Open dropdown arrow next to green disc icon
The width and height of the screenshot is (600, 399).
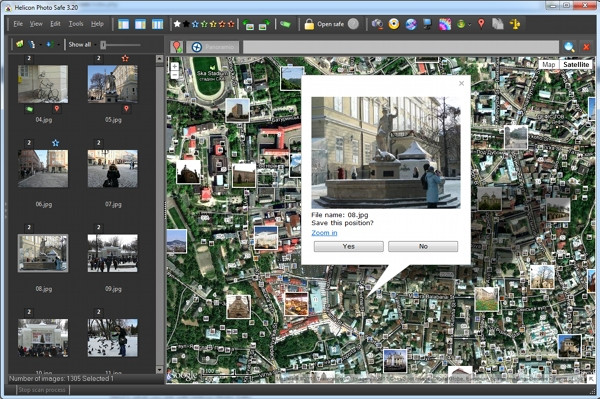point(470,25)
